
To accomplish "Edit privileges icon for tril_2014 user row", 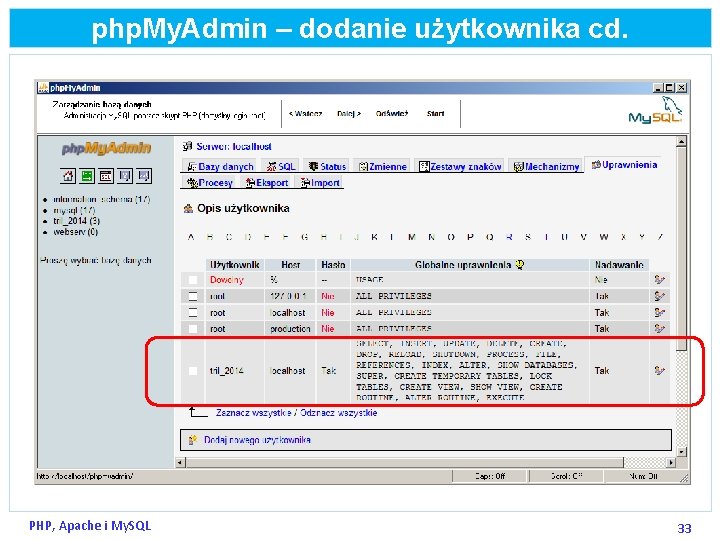I will click(x=659, y=371).
